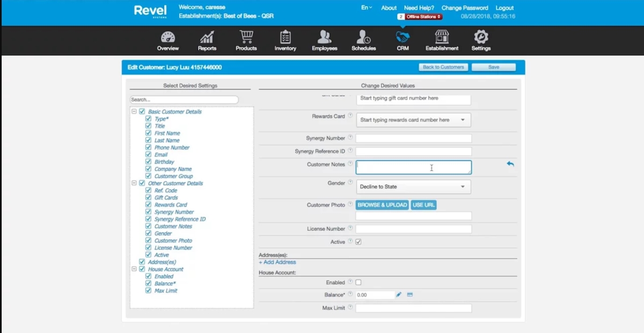
Task: Click help icon beside Active label
Action: point(350,242)
